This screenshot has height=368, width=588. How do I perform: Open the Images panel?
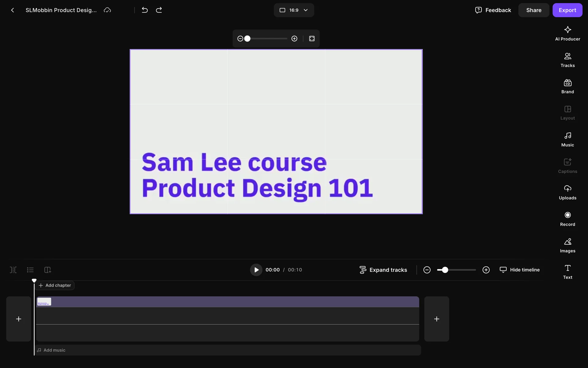[567, 245]
